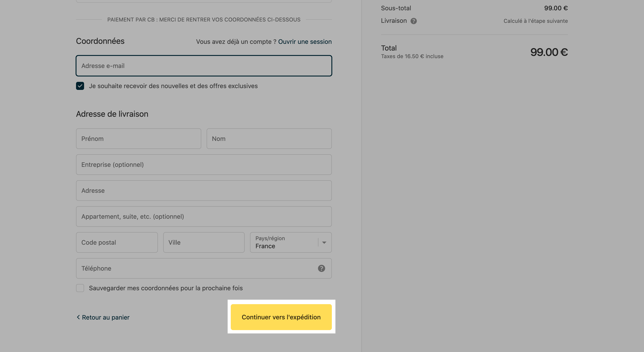Screen dimensions: 644x352
Task: Uncheck the newsletter offers checkbox
Action: (x=80, y=86)
